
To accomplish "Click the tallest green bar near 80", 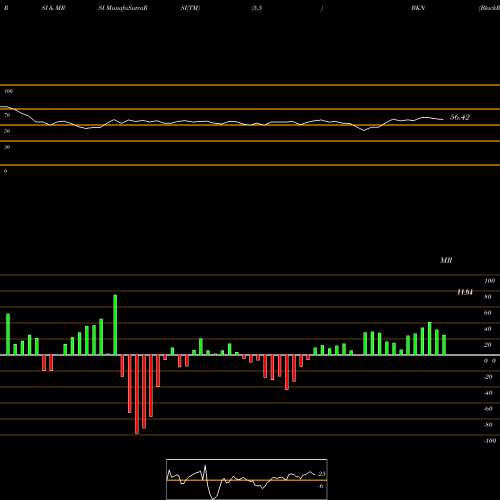I will 115,325.
